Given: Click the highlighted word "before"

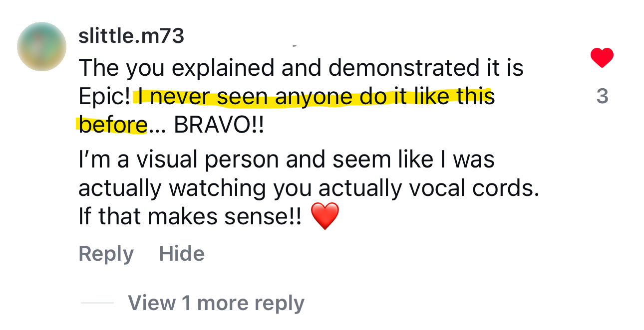Looking at the screenshot, I should coord(113,126).
